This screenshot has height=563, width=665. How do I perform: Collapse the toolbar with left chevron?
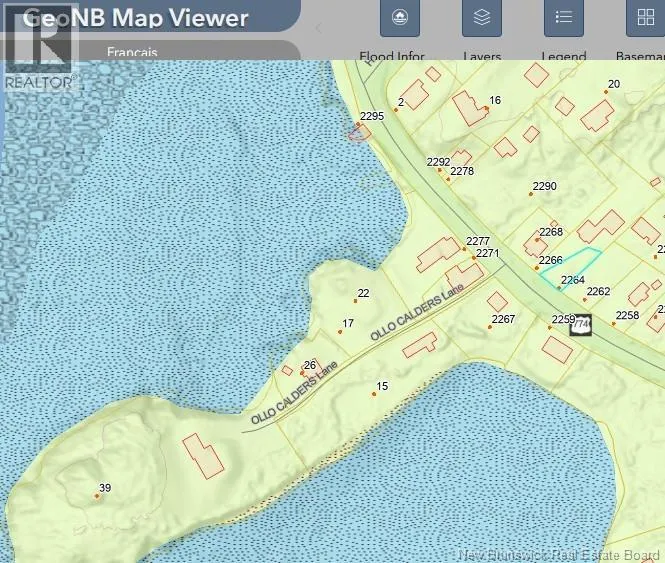click(x=319, y=28)
